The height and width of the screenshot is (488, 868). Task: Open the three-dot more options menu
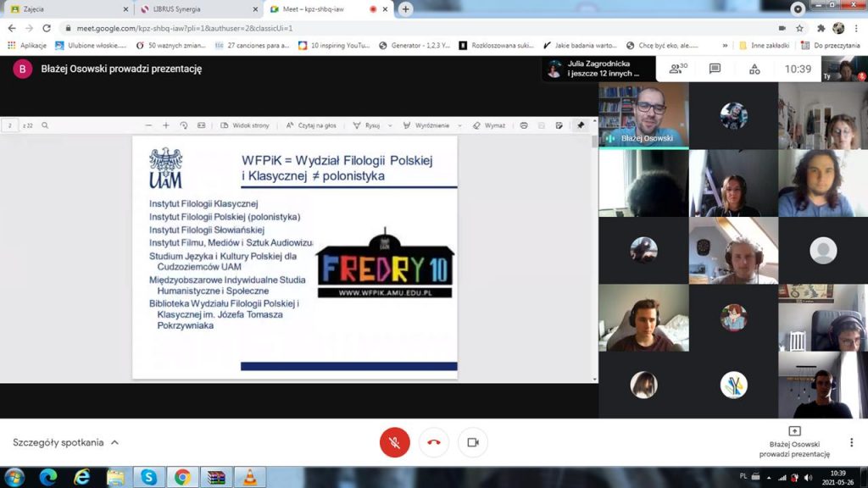[852, 442]
